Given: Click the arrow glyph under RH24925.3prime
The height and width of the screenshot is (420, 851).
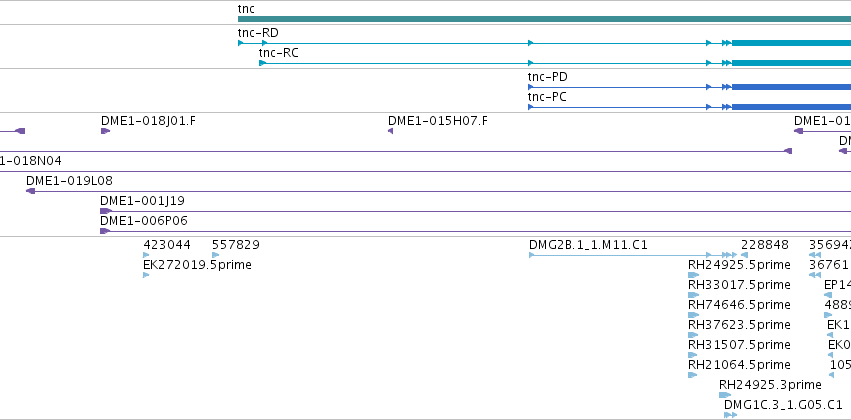Looking at the screenshot, I should (725, 395).
